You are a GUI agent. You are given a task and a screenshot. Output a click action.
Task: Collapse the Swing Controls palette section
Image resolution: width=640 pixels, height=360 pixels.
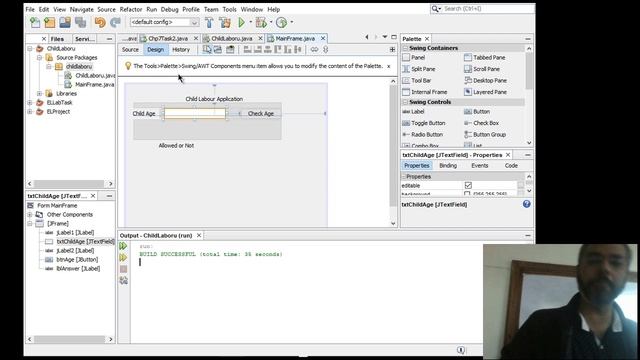point(405,102)
